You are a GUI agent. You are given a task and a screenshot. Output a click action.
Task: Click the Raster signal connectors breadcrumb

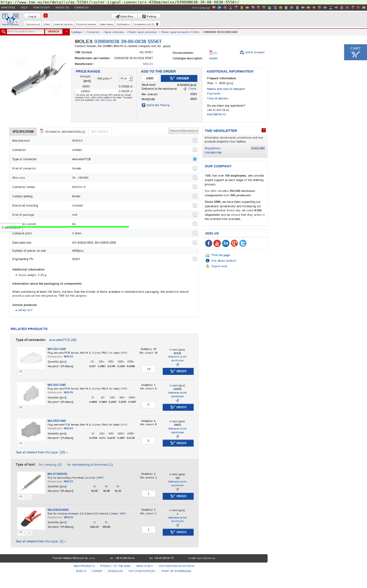click(x=143, y=32)
